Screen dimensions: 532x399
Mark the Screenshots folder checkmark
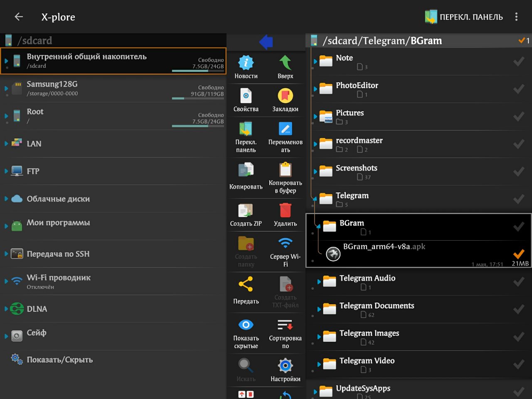click(518, 172)
